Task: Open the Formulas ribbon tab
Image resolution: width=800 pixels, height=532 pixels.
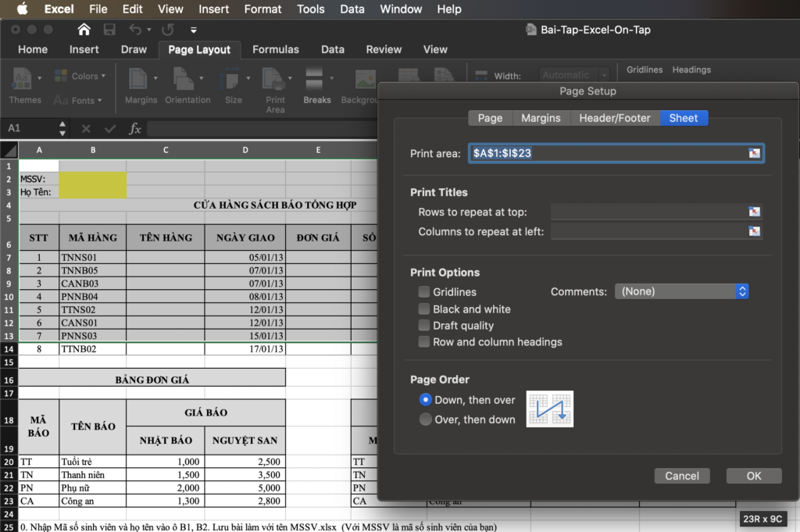Action: point(276,49)
